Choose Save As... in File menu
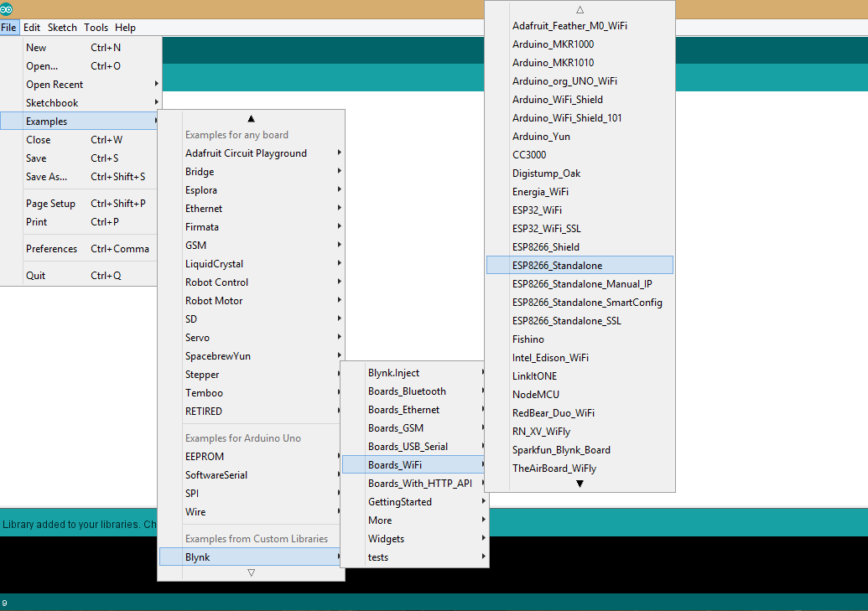 coord(79,177)
